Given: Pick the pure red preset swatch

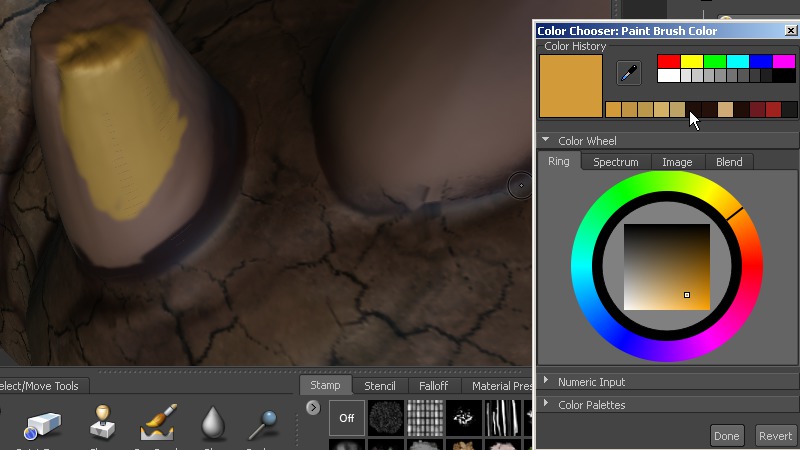Looking at the screenshot, I should click(668, 62).
